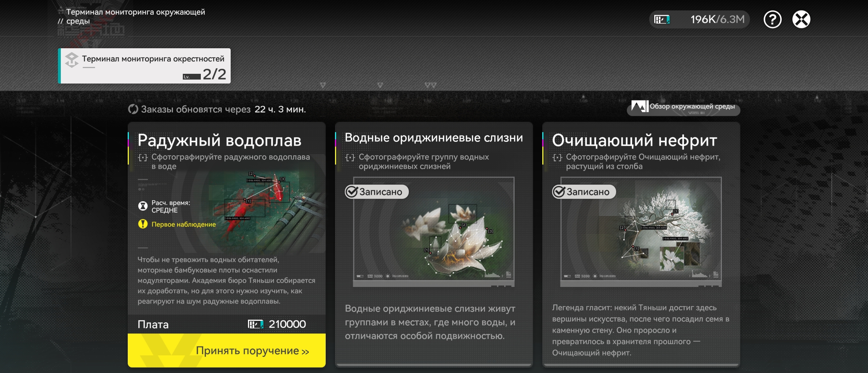Select the Водные ориджиниевые слизни title

(434, 138)
